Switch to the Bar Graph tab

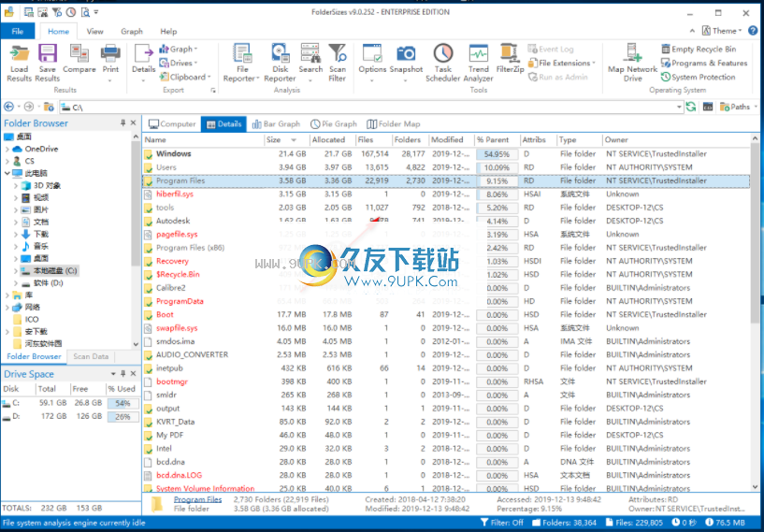pyautogui.click(x=276, y=123)
